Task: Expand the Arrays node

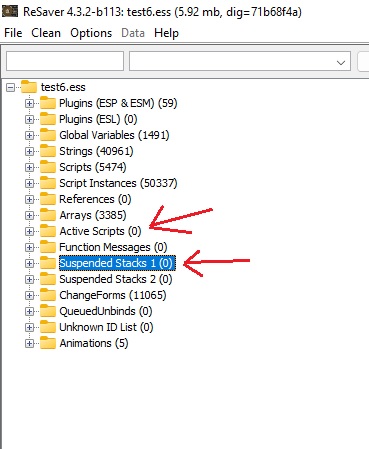Action: (x=29, y=216)
